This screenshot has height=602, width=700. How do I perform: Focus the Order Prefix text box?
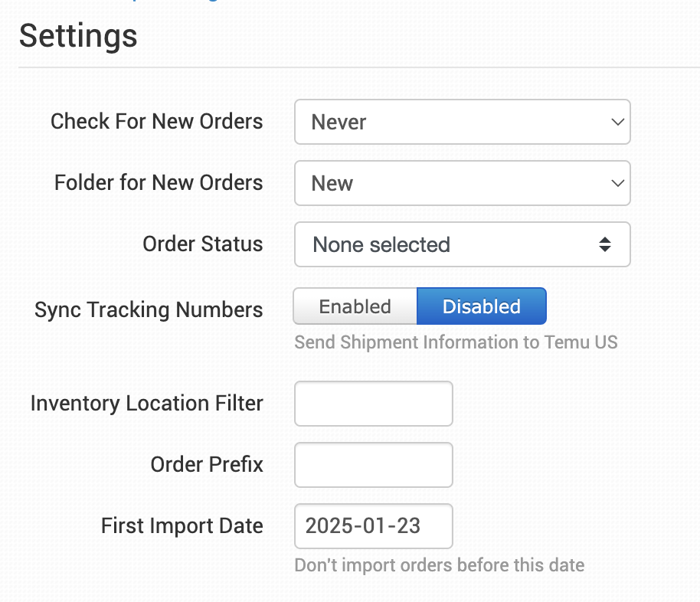pyautogui.click(x=374, y=465)
